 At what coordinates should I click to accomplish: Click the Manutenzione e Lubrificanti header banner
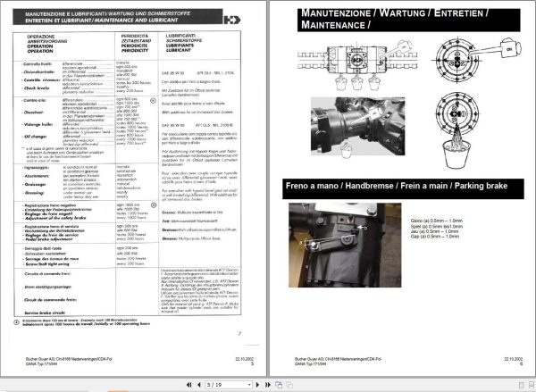coord(118,17)
